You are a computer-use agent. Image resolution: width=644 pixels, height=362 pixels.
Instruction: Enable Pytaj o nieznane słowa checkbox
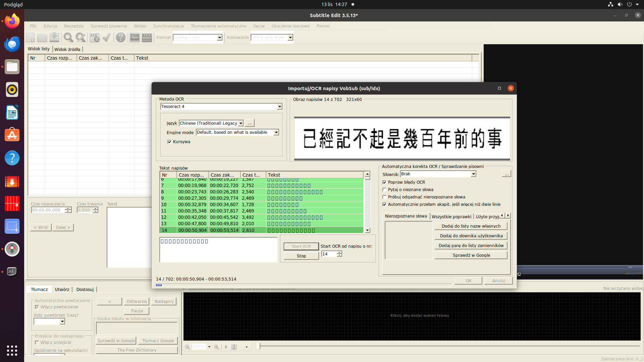pos(384,190)
